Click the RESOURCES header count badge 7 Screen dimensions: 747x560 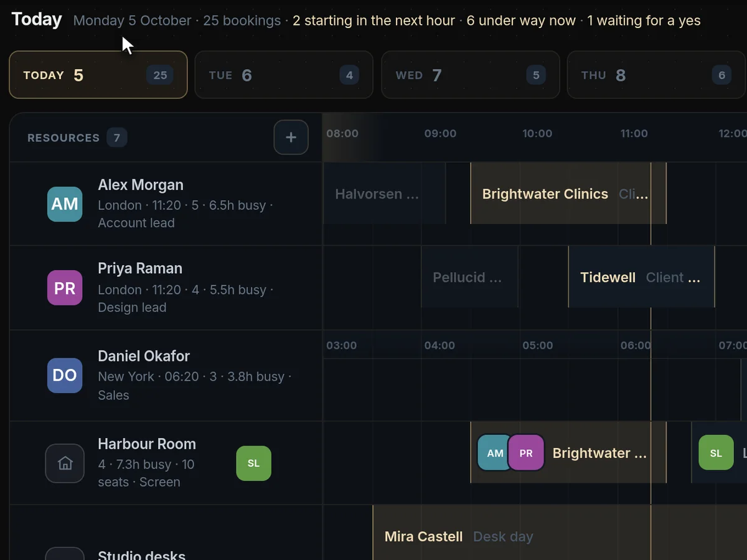point(116,138)
